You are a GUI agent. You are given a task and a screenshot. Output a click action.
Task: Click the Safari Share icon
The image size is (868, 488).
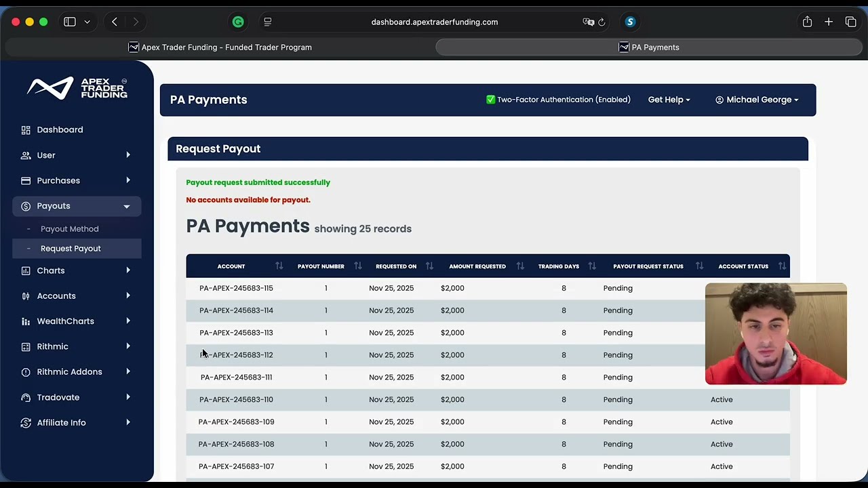(x=807, y=22)
